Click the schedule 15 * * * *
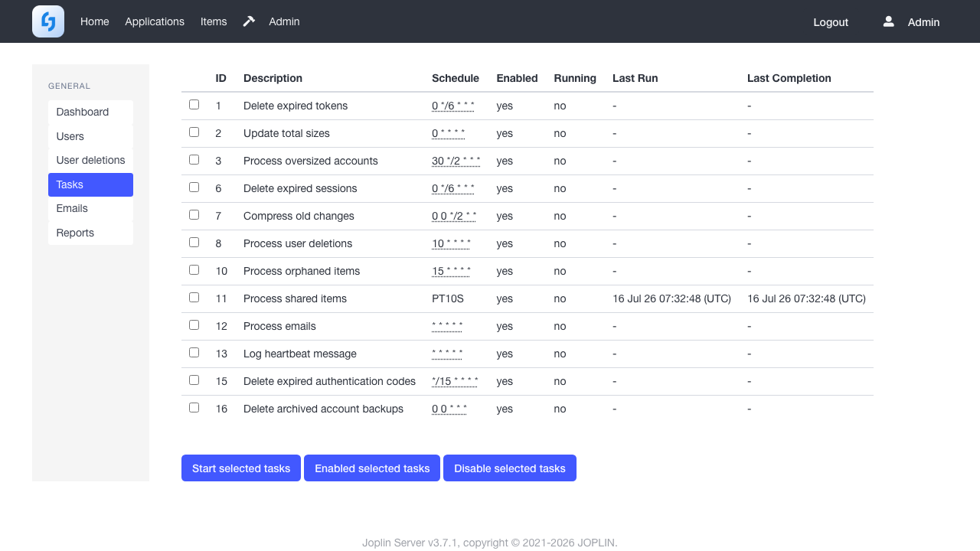 pos(452,271)
